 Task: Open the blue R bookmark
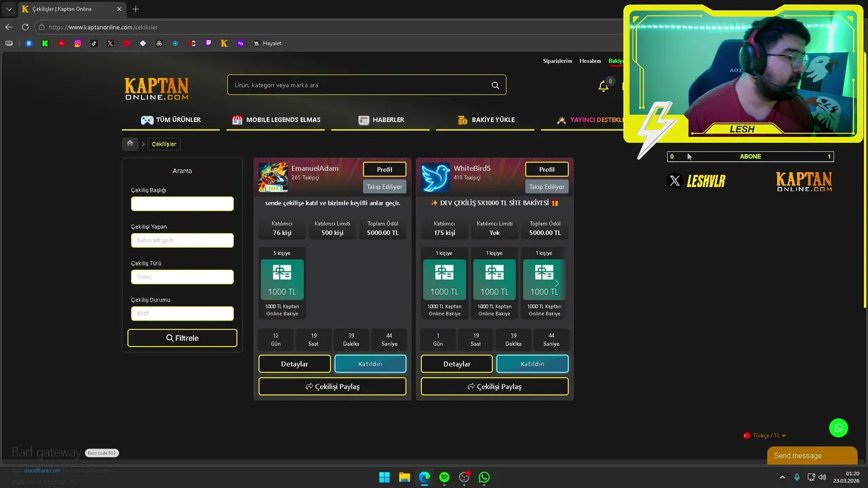coord(28,43)
